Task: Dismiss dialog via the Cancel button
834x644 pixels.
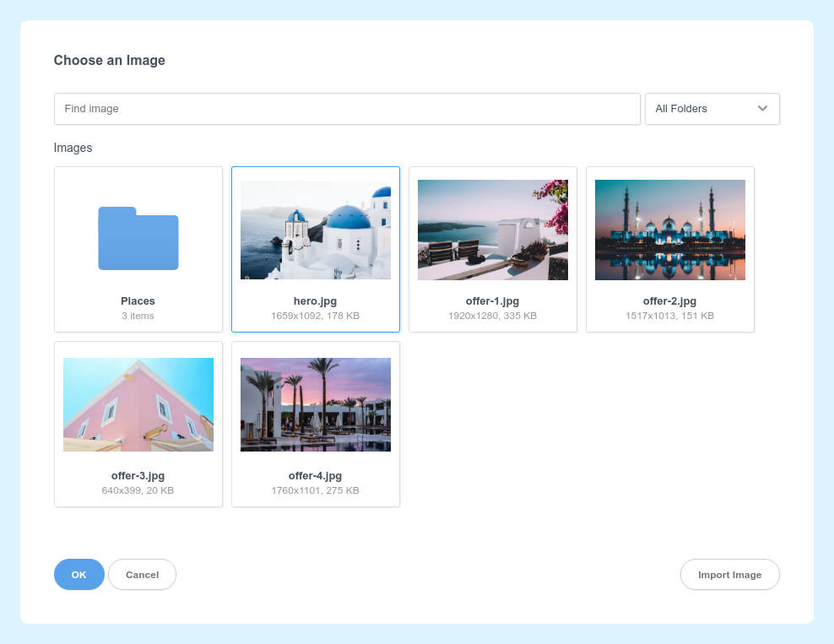Action: coord(142,574)
